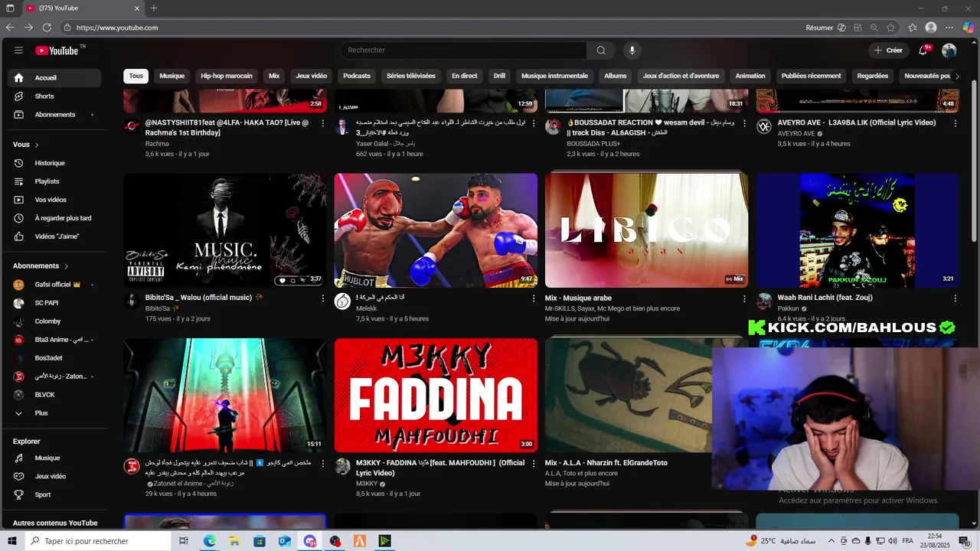Open the M3KKY FADDINA thumbnail

[x=436, y=396]
